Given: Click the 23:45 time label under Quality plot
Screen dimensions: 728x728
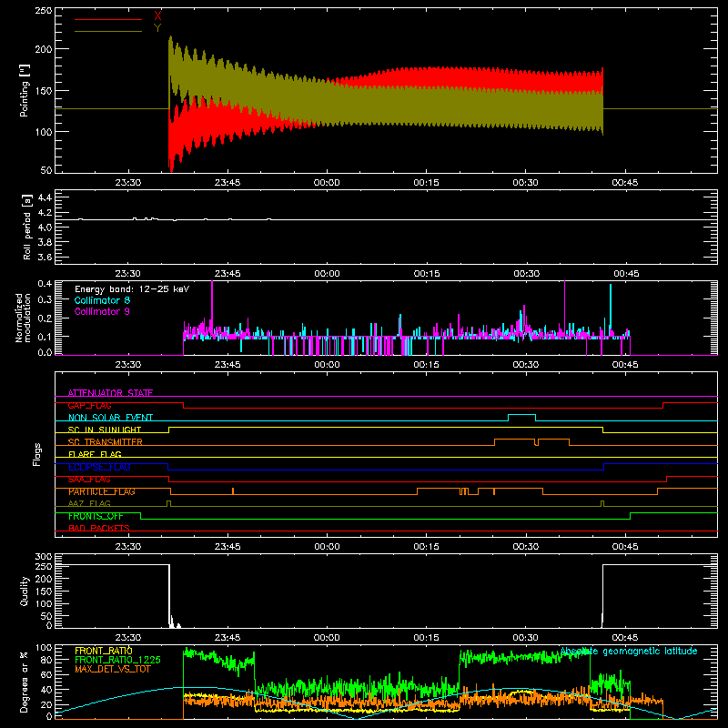Looking at the screenshot, I should (x=227, y=638).
